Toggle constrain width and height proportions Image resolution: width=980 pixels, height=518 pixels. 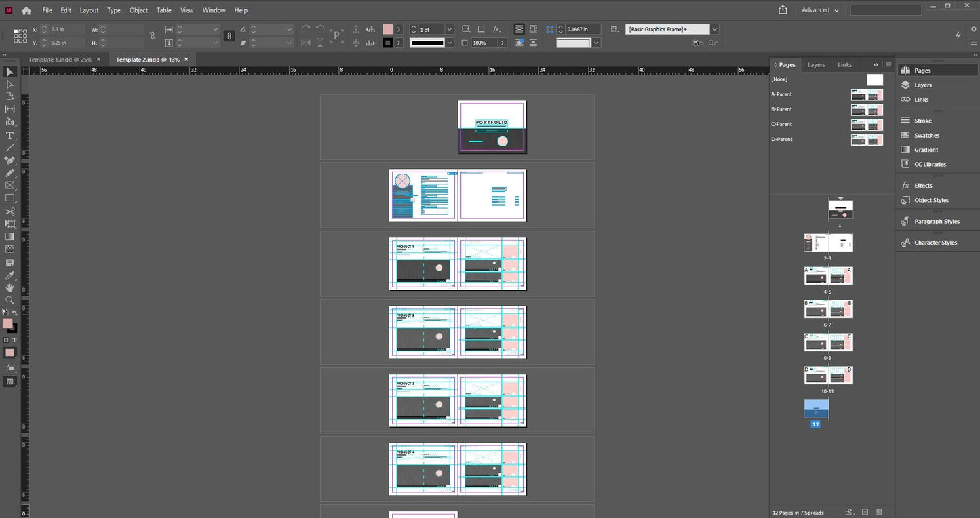pyautogui.click(x=152, y=35)
